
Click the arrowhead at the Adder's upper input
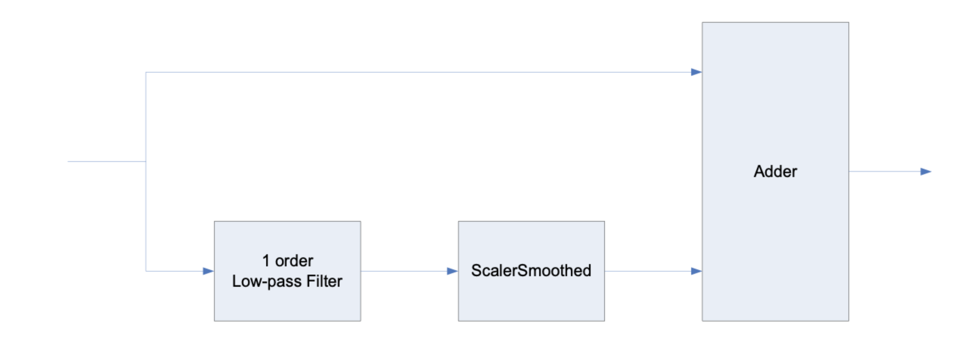click(x=696, y=72)
